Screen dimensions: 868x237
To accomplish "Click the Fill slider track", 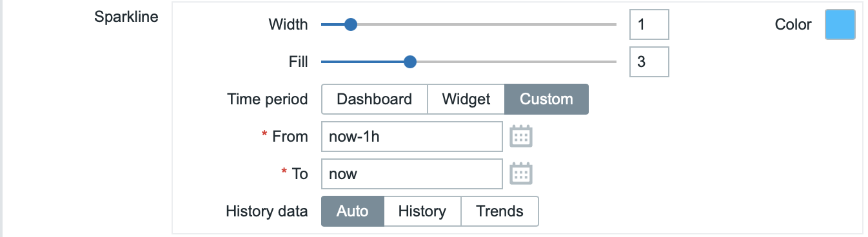I will [x=469, y=62].
